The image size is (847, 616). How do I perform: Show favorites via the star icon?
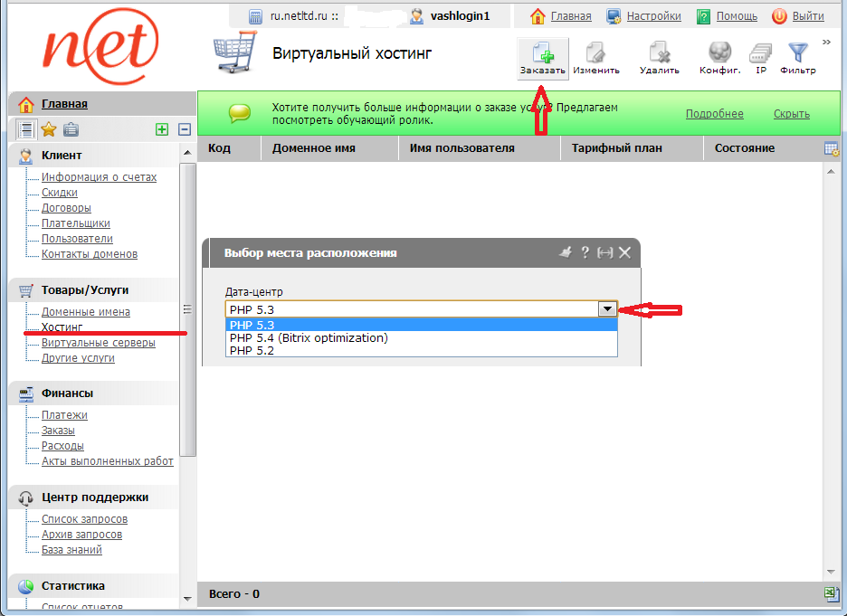pyautogui.click(x=49, y=129)
